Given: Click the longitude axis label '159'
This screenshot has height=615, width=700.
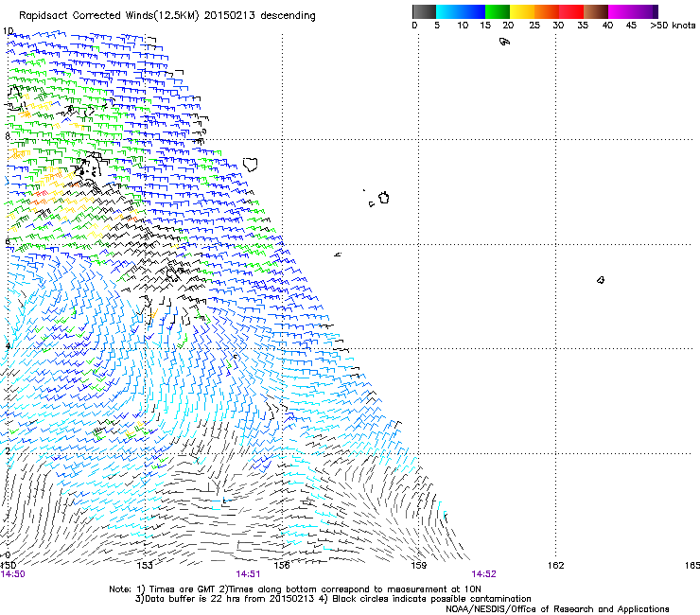Looking at the screenshot, I should click(419, 566).
